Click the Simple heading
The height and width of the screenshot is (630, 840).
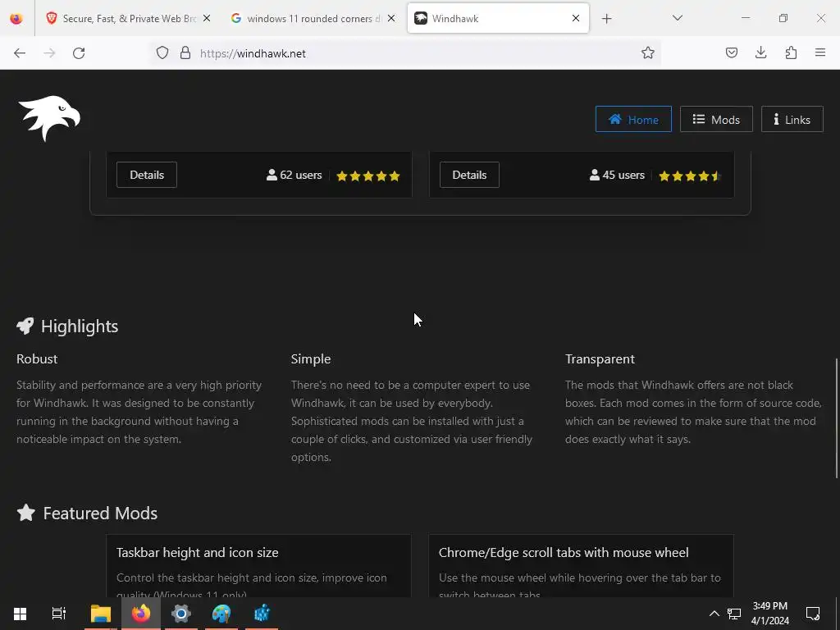click(311, 359)
